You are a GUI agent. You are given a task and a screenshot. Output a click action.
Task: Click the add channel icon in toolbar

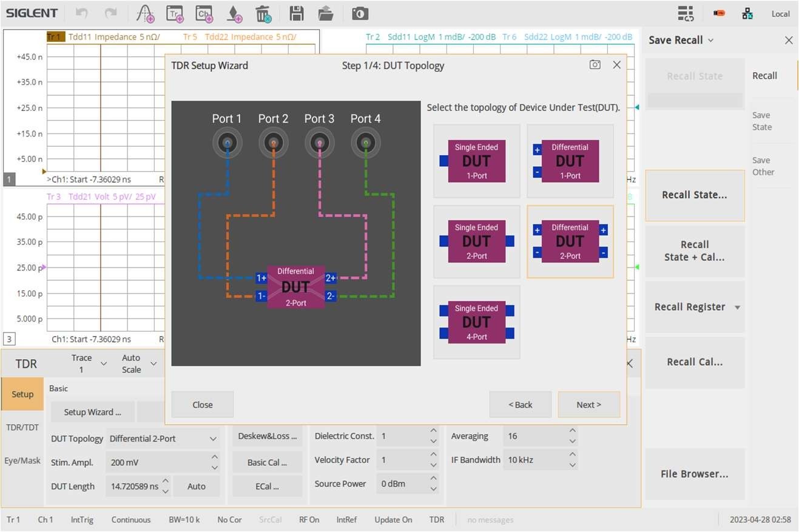204,13
